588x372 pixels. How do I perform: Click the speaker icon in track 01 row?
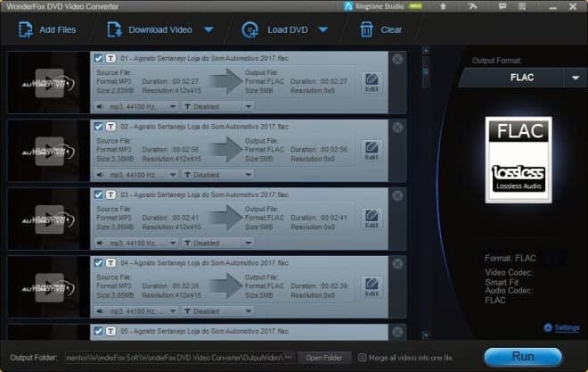point(100,107)
